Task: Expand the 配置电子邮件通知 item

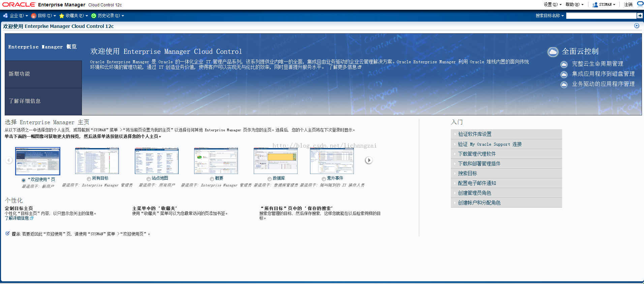Action: click(507, 183)
